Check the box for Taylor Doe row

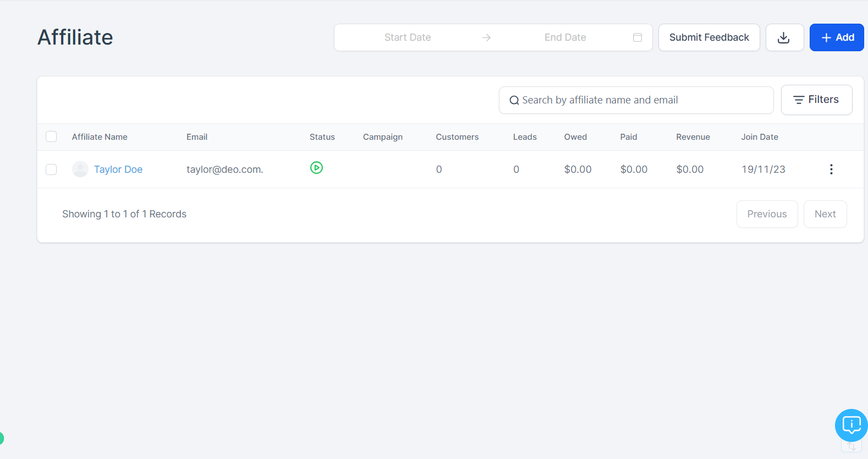click(51, 170)
